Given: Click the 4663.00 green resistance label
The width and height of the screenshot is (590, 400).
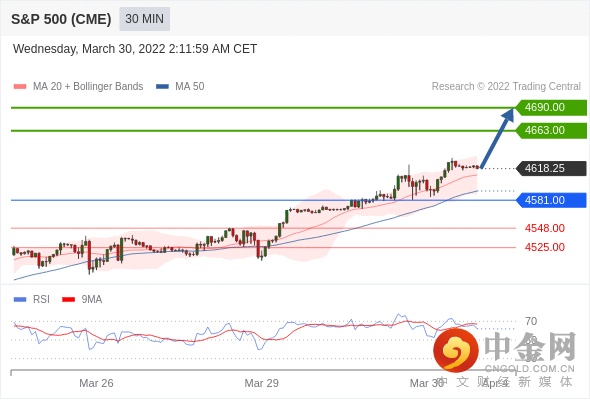Looking at the screenshot, I should (551, 131).
